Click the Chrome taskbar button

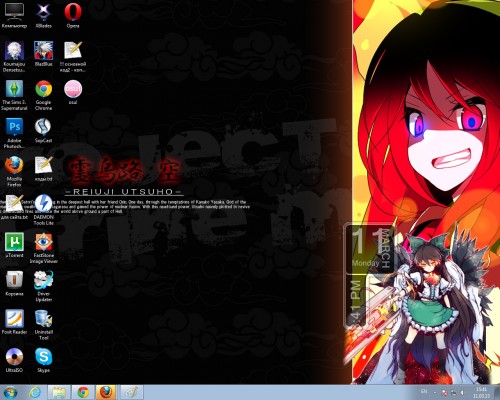click(83, 392)
